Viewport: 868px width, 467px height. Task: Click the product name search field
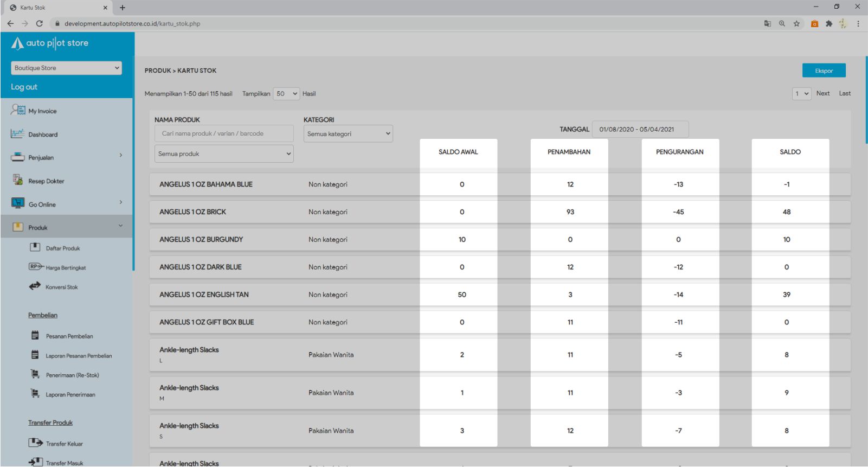(224, 133)
